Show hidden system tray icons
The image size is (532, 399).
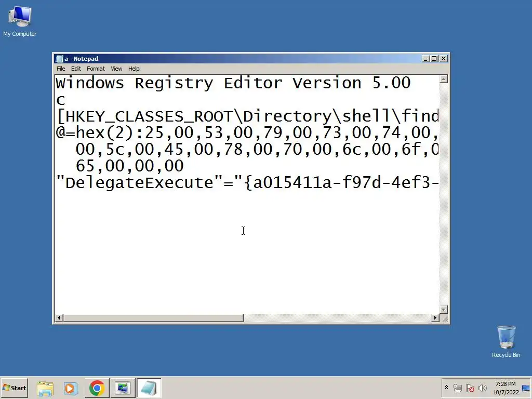click(446, 388)
